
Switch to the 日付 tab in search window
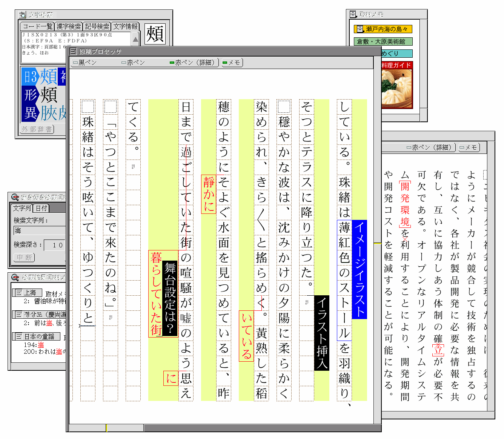41,208
